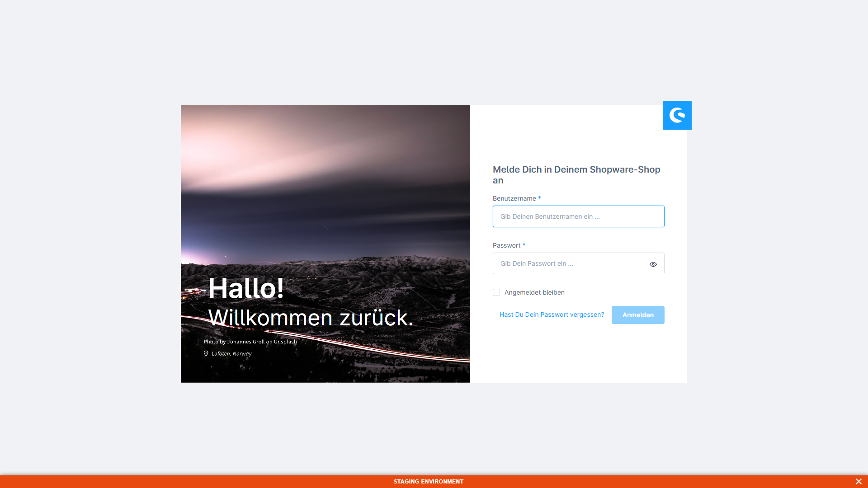
Task: Open Hast Du Dein Passwort vergessen link
Action: 552,314
